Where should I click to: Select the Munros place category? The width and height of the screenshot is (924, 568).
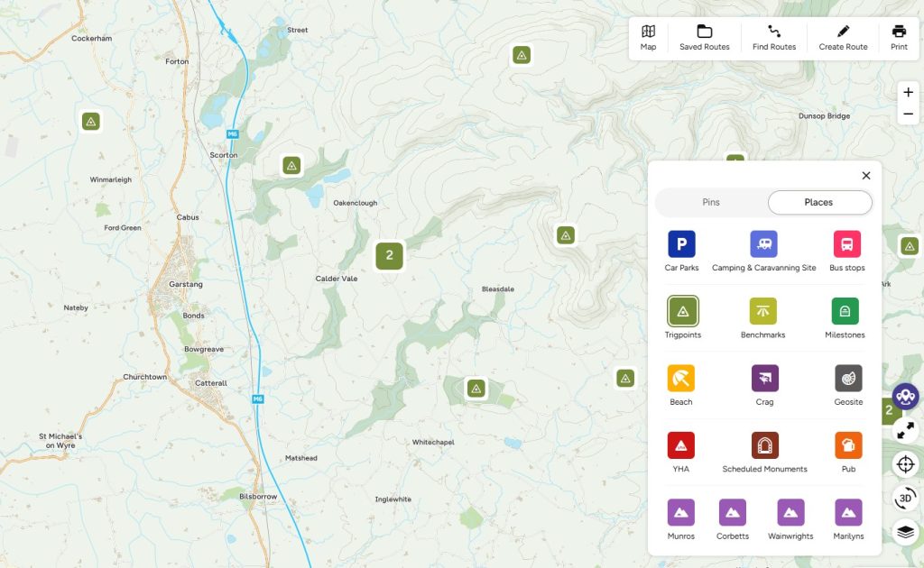(x=680, y=511)
